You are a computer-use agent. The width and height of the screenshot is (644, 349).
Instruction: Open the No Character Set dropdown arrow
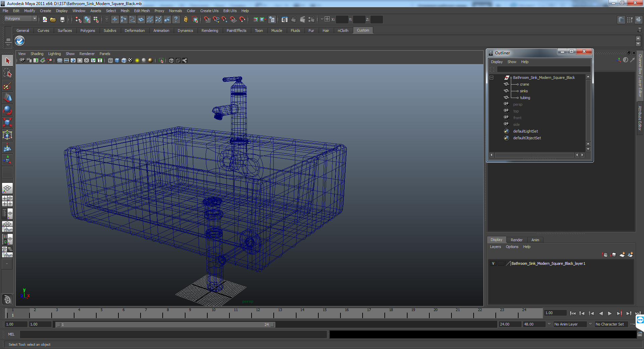coord(590,324)
